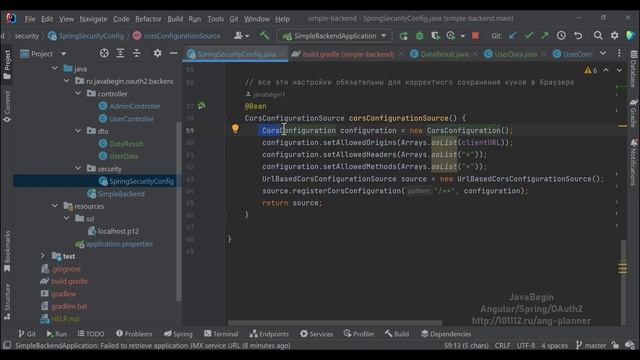Click the project panel vertical scrollbar
Screen dimensions: 640x360
pos(178,212)
